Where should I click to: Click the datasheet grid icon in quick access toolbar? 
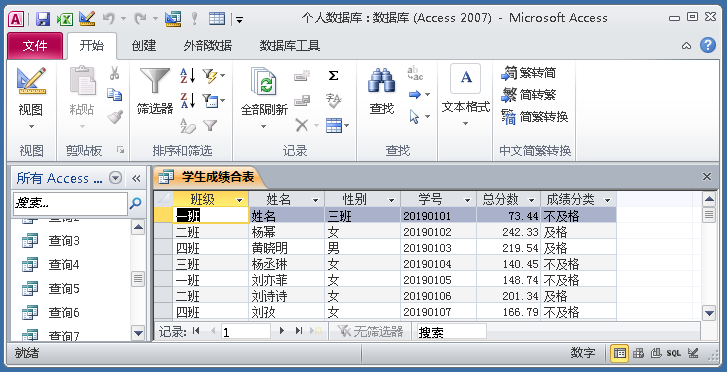coord(217,19)
